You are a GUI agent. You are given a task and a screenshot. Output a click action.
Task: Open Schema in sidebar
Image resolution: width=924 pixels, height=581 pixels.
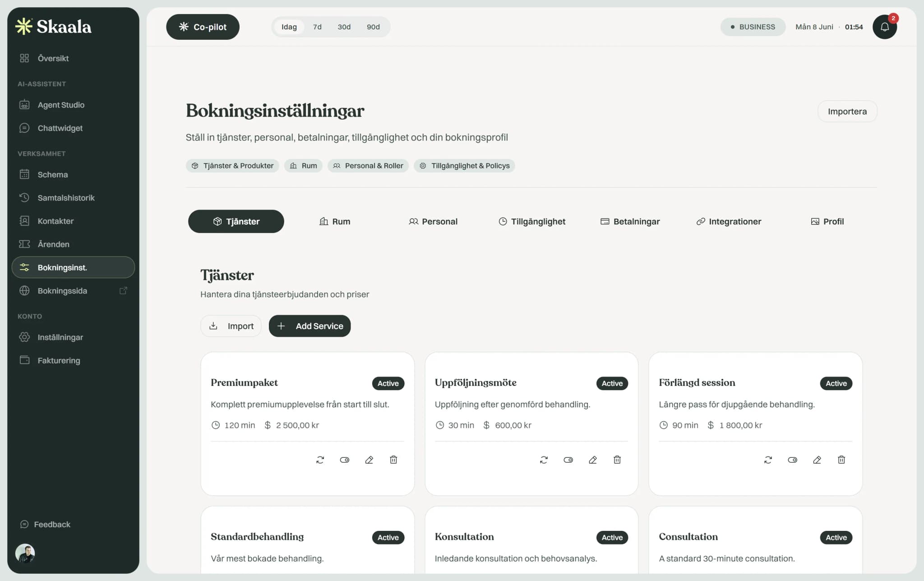(73, 175)
